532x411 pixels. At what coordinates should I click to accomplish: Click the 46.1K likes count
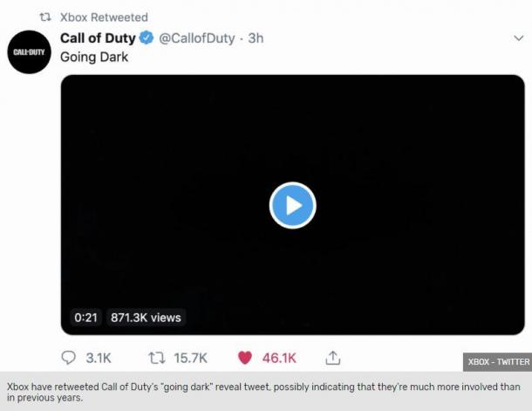coord(279,358)
